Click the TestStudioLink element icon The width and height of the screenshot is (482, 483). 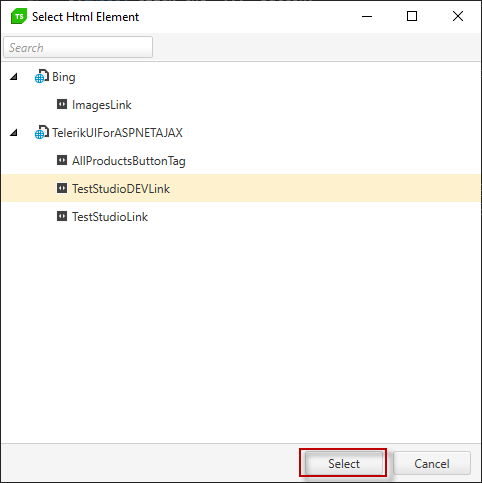[62, 216]
